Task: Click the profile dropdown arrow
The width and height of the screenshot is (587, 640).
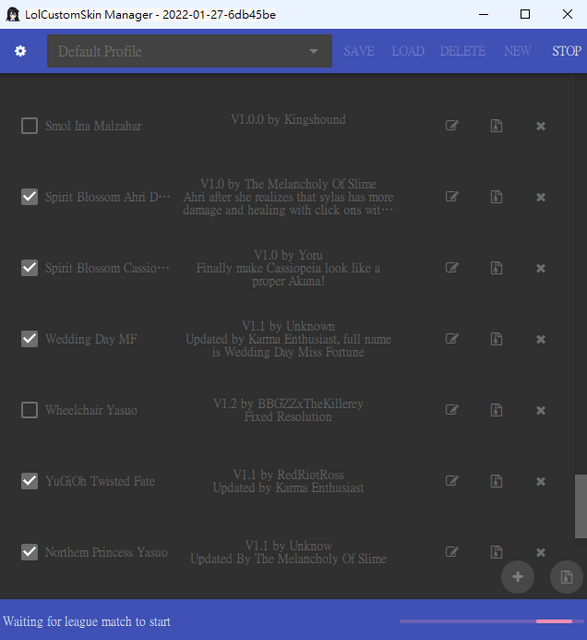Action: [x=314, y=51]
